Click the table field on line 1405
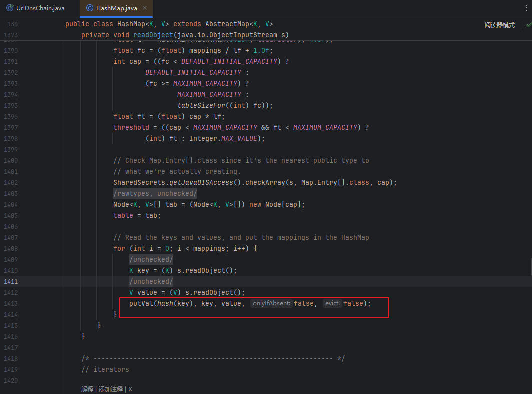 [x=123, y=216]
